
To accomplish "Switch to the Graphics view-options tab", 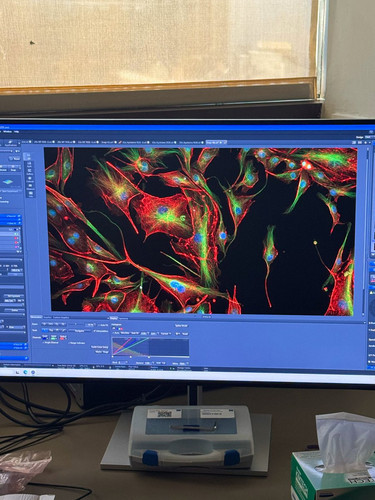I will (47, 317).
